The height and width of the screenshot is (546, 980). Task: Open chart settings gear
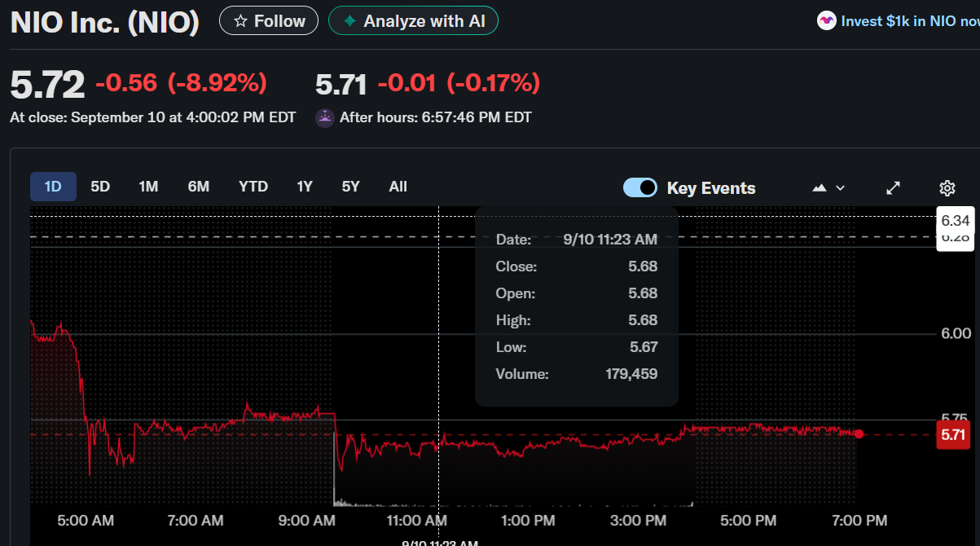tap(947, 188)
